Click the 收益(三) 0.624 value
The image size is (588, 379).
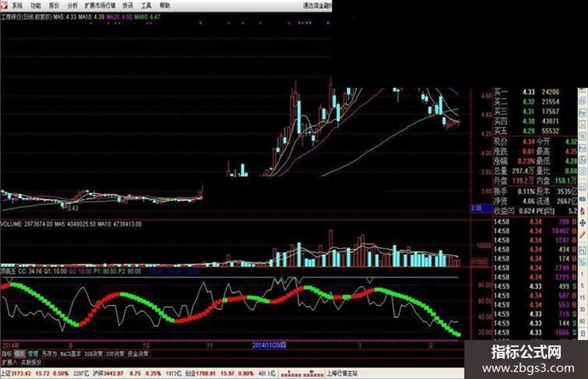point(527,211)
